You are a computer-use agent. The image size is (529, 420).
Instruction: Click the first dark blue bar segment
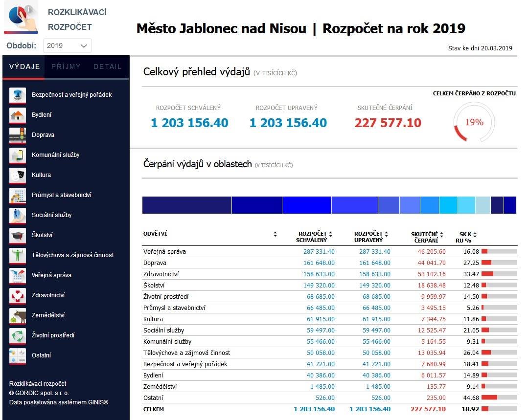[x=186, y=205]
